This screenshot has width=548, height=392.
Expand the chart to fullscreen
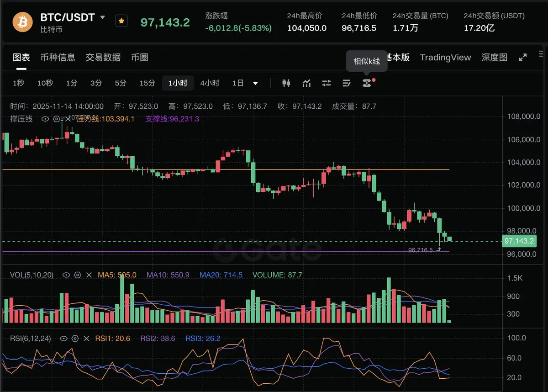click(523, 58)
